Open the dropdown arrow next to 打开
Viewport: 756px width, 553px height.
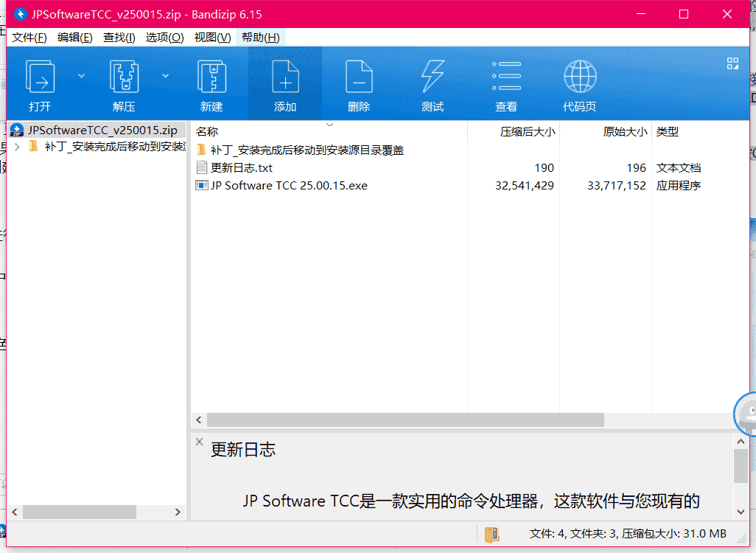(x=82, y=76)
